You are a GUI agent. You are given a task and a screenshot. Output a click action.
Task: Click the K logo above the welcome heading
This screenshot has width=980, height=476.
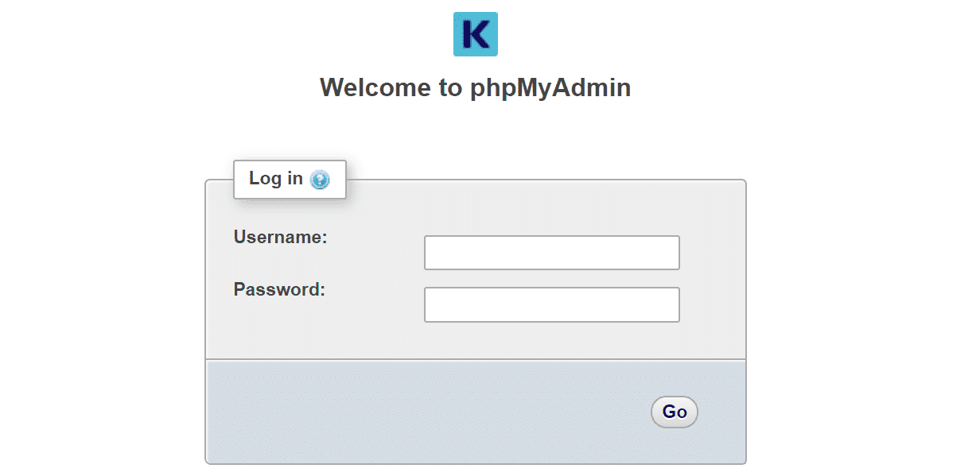pyautogui.click(x=475, y=34)
